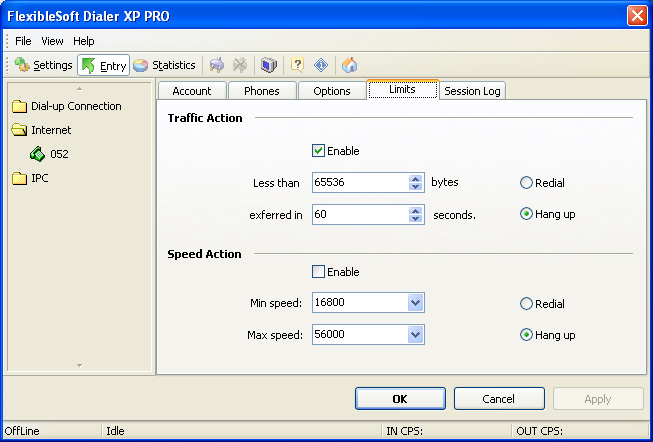
Task: Switch to the Options tab
Action: pos(332,91)
